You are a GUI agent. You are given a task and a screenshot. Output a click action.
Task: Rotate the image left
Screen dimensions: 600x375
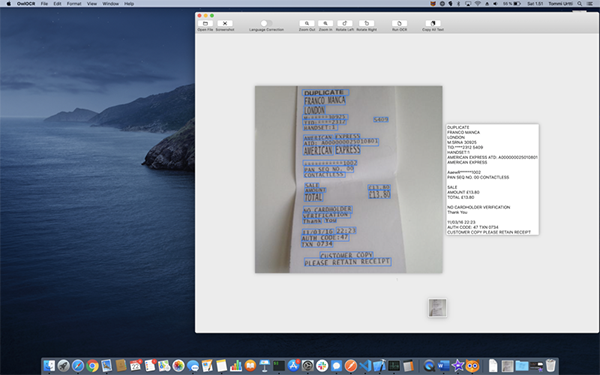click(345, 23)
